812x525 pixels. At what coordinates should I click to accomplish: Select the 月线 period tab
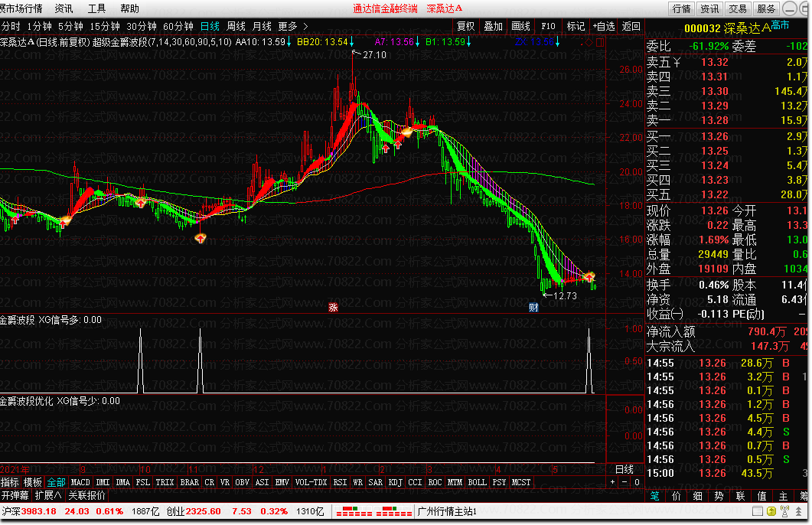262,27
